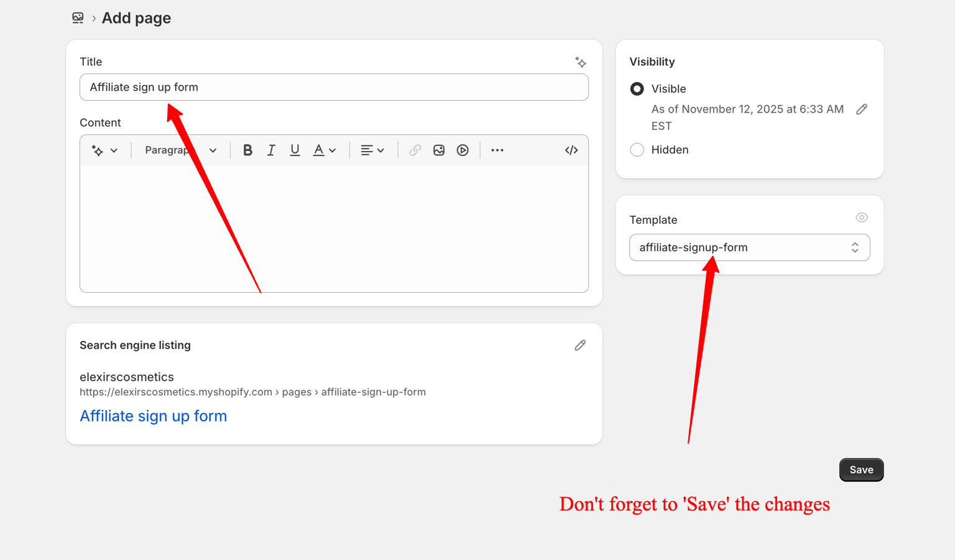955x560 pixels.
Task: Preview template with the eye icon
Action: (x=861, y=218)
